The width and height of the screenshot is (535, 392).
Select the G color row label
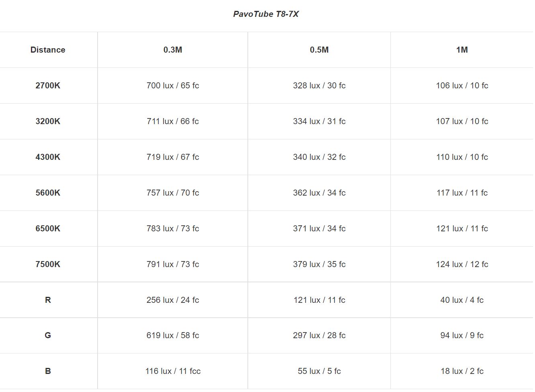(48, 335)
